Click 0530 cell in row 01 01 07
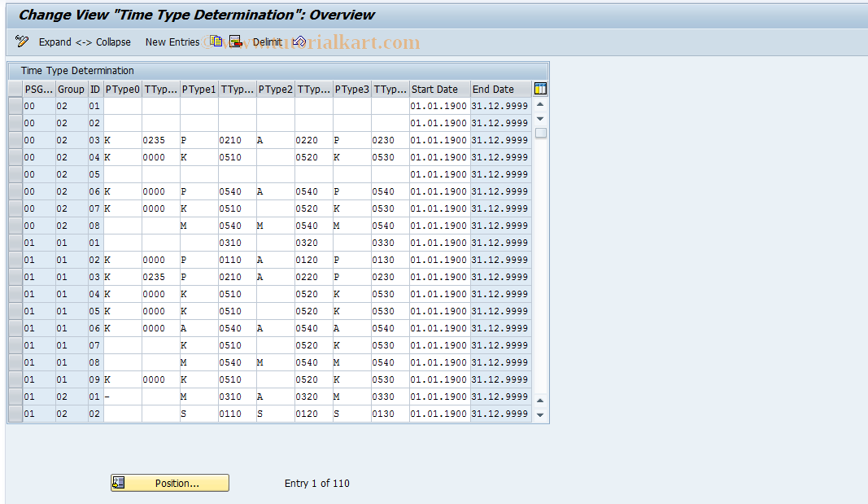The height and width of the screenshot is (504, 868). tap(390, 345)
